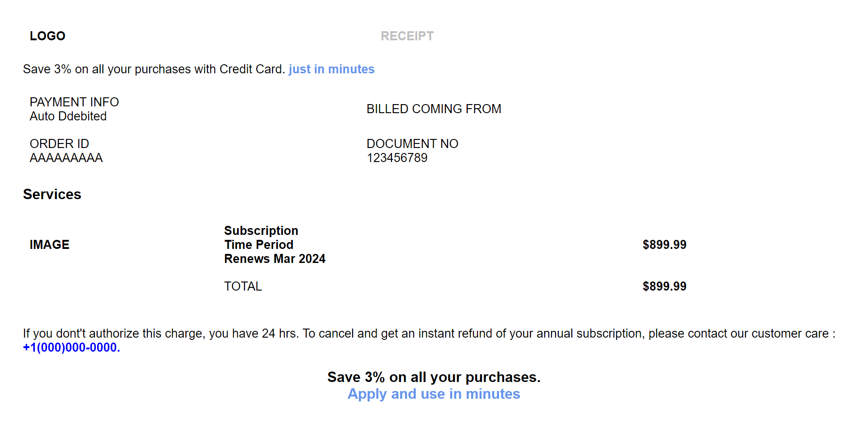This screenshot has width=868, height=439.
Task: Click the BILLED COMING FROM label
Action: 434,109
